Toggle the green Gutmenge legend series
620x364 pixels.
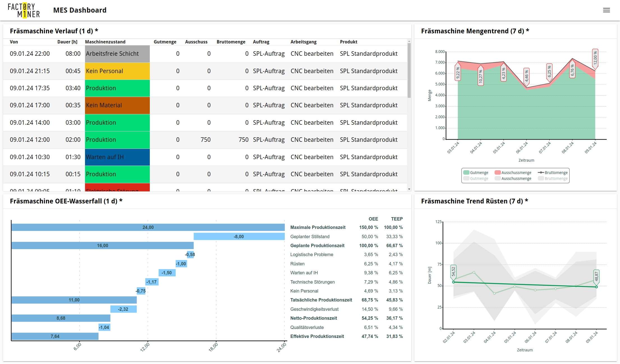pyautogui.click(x=476, y=173)
